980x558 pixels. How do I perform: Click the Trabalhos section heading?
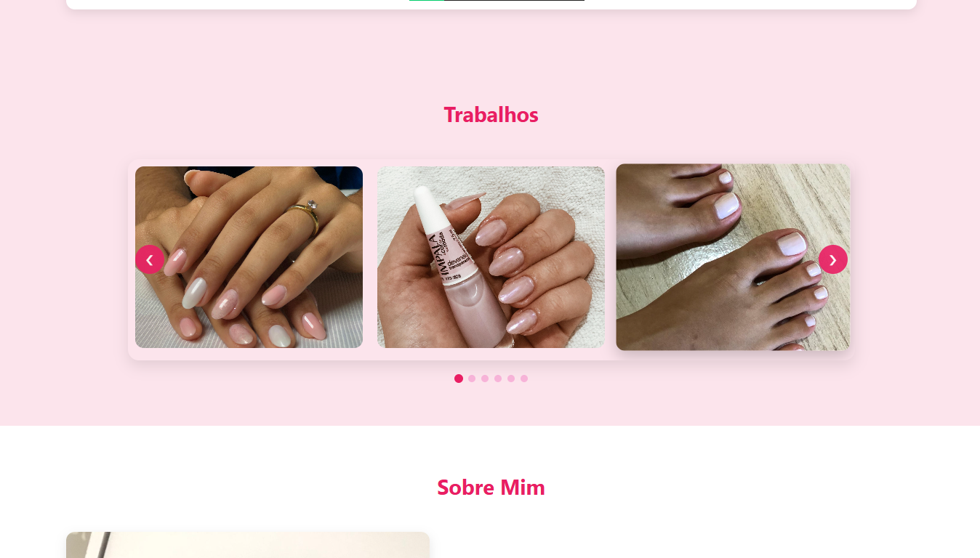491,115
